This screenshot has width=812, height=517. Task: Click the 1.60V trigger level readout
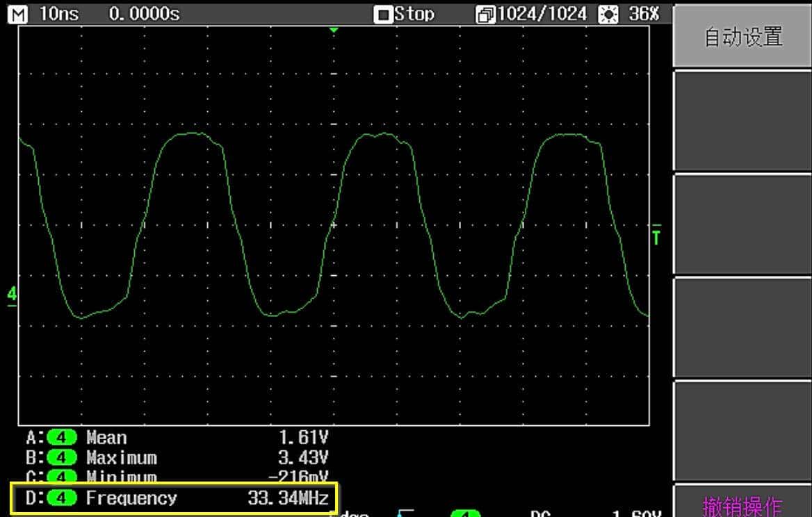(635, 514)
